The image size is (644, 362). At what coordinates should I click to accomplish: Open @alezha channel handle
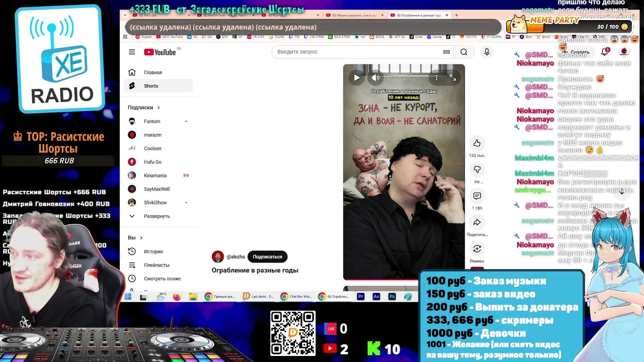[235, 257]
